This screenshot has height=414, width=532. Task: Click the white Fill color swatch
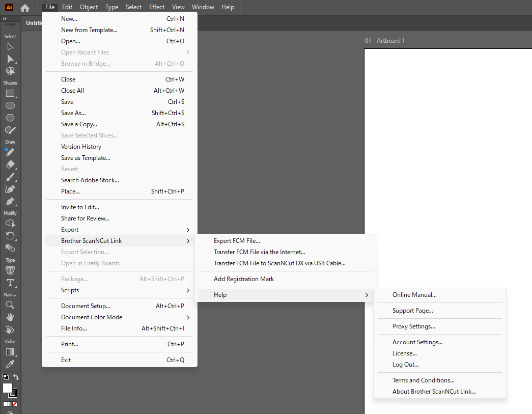click(x=8, y=388)
